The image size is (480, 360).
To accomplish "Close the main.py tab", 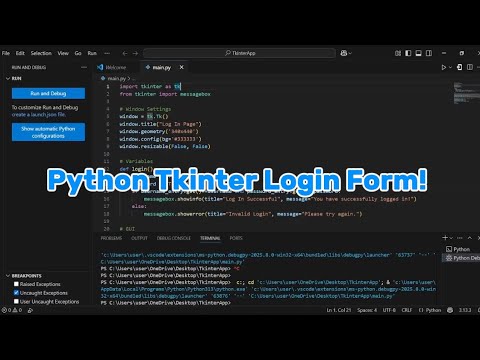I will click(182, 67).
